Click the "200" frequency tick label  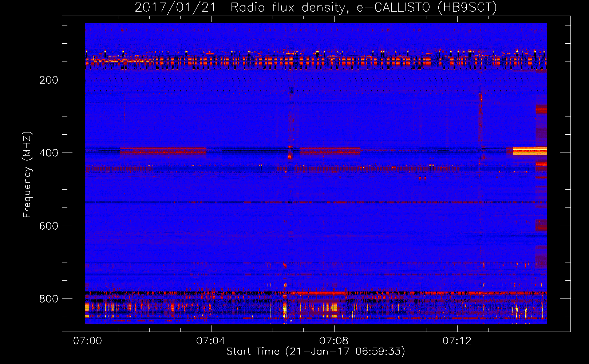[49, 80]
